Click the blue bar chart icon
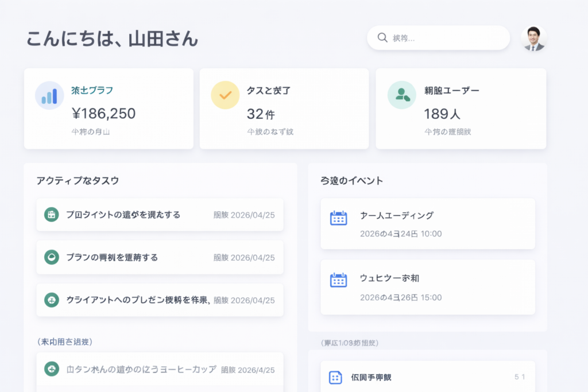The image size is (588, 392). click(x=49, y=95)
